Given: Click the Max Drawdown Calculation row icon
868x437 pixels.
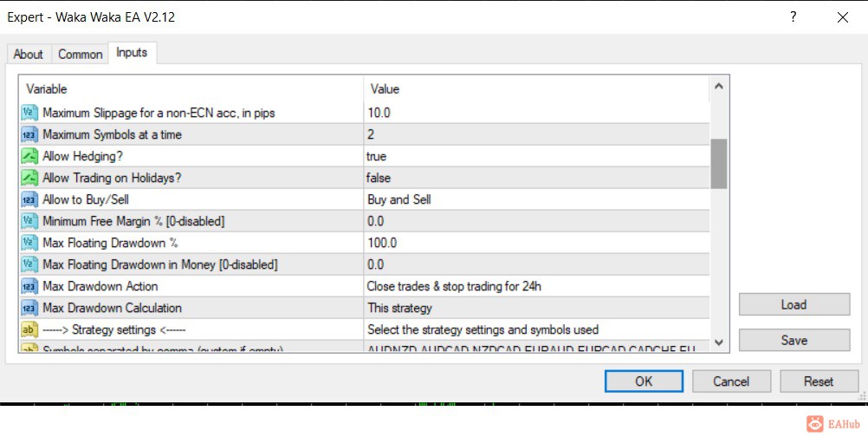Looking at the screenshot, I should [x=29, y=308].
